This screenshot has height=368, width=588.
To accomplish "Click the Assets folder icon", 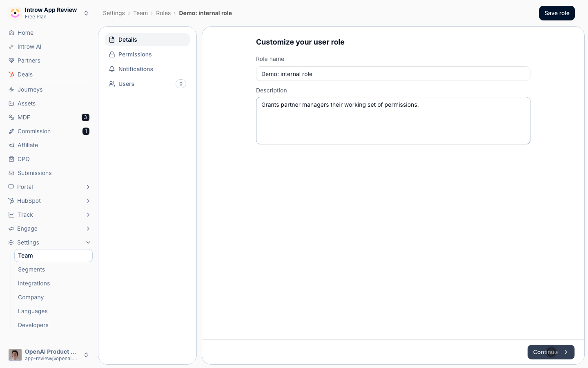I will click(x=11, y=103).
